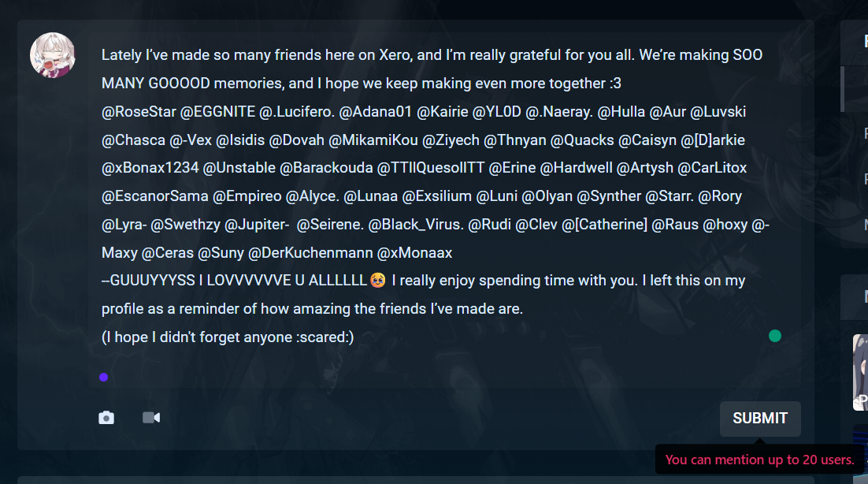Image resolution: width=868 pixels, height=484 pixels.
Task: Open the character thumbnail in the right sidebar
Action: click(860, 372)
